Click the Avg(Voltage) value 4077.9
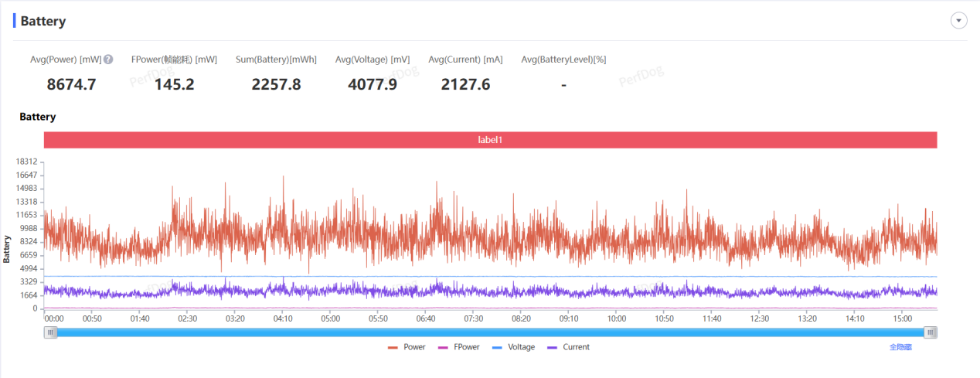980x378 pixels. (x=372, y=84)
